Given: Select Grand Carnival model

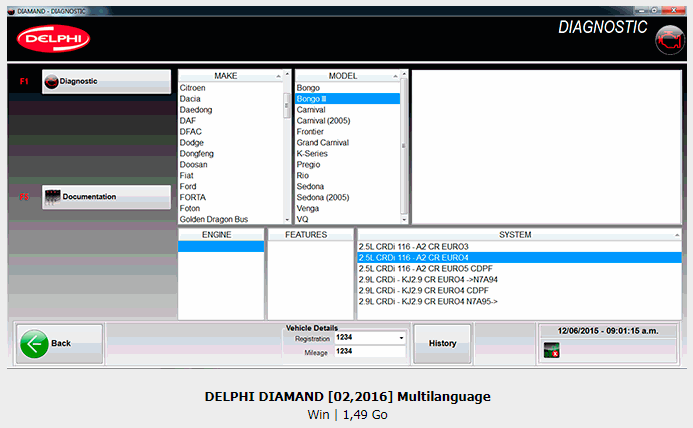Looking at the screenshot, I should pyautogui.click(x=347, y=143).
